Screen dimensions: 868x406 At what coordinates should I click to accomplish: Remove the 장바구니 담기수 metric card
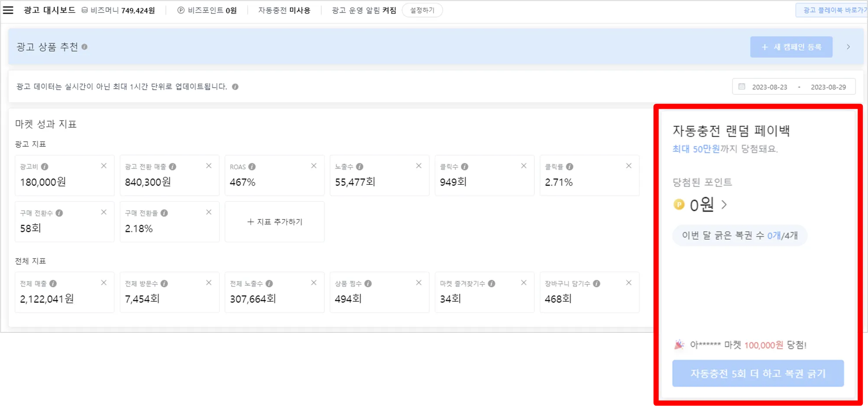(629, 283)
